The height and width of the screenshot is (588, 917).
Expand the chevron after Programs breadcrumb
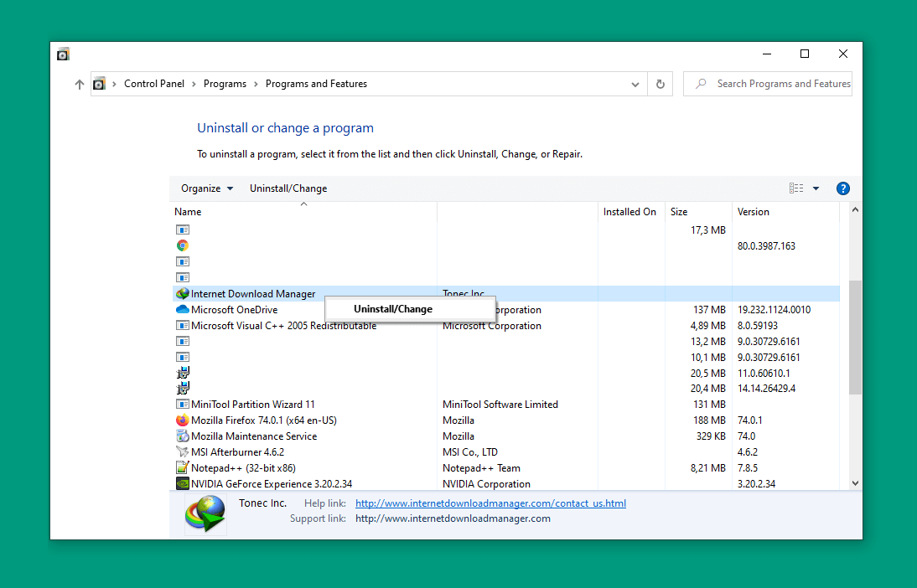click(x=256, y=84)
